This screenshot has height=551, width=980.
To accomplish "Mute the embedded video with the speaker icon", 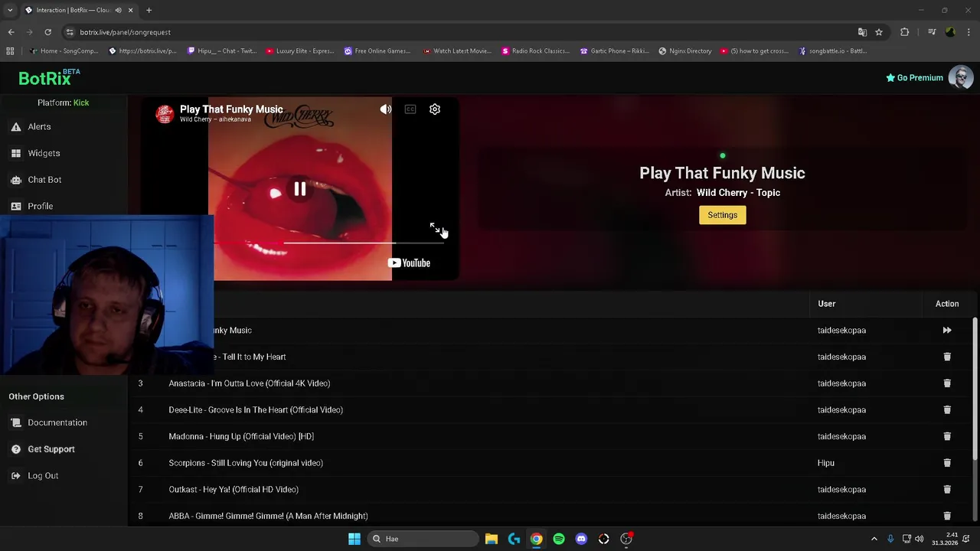I will (386, 109).
